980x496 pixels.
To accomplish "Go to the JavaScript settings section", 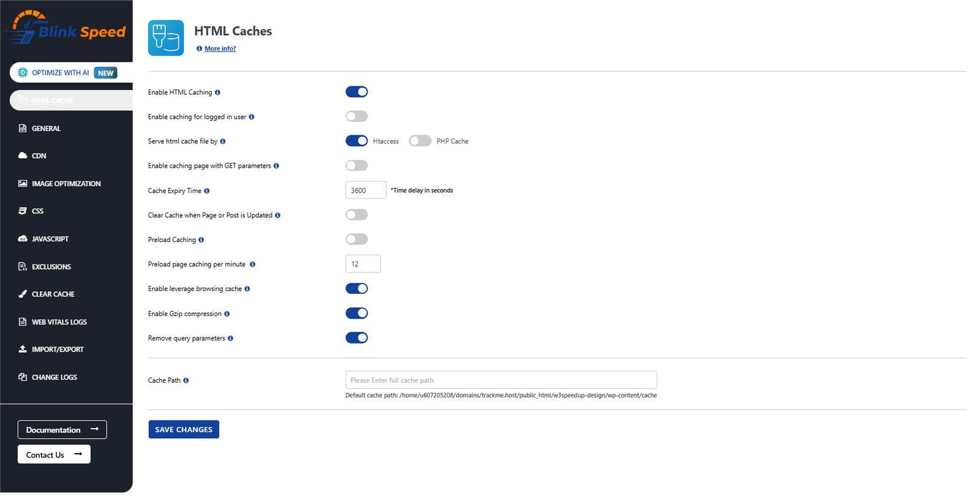I will coord(50,239).
